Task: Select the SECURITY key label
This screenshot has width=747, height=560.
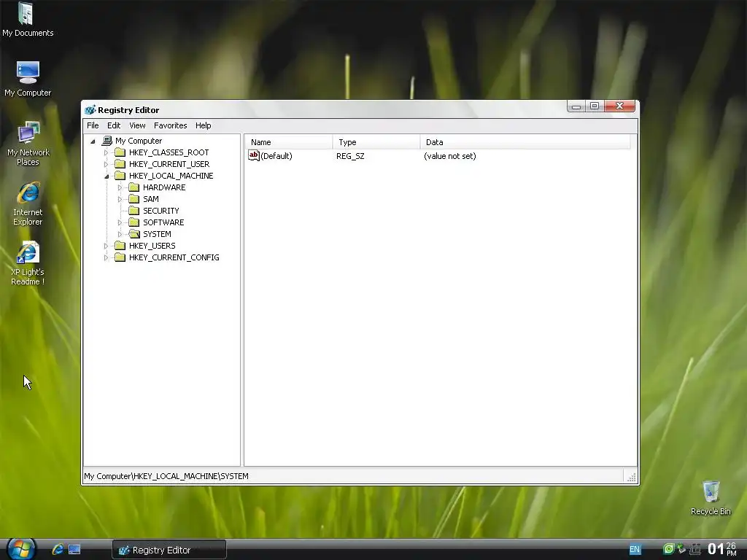Action: pos(161,211)
